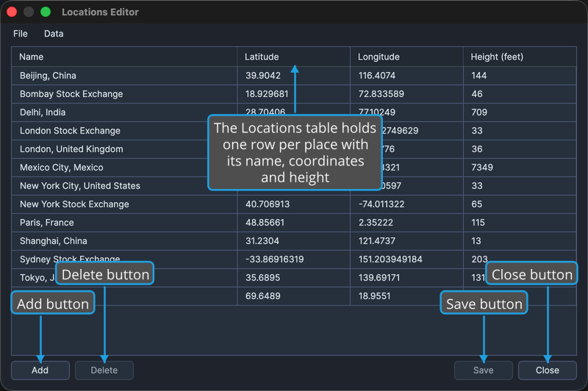This screenshot has height=391, width=588.
Task: Sort by the Name column header
Action: 124,57
